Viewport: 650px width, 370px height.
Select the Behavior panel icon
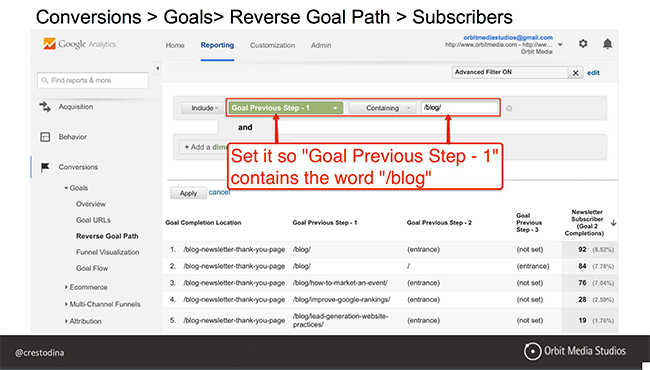coord(45,137)
